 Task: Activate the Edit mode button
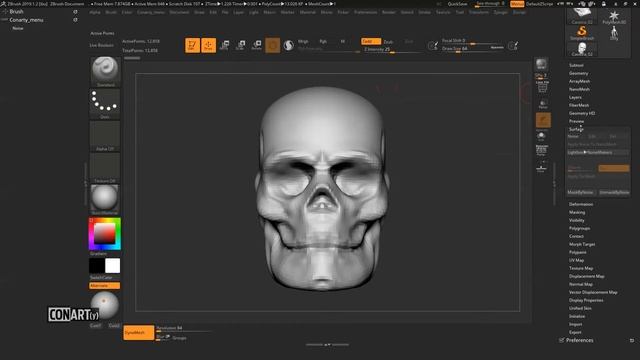tap(192, 45)
